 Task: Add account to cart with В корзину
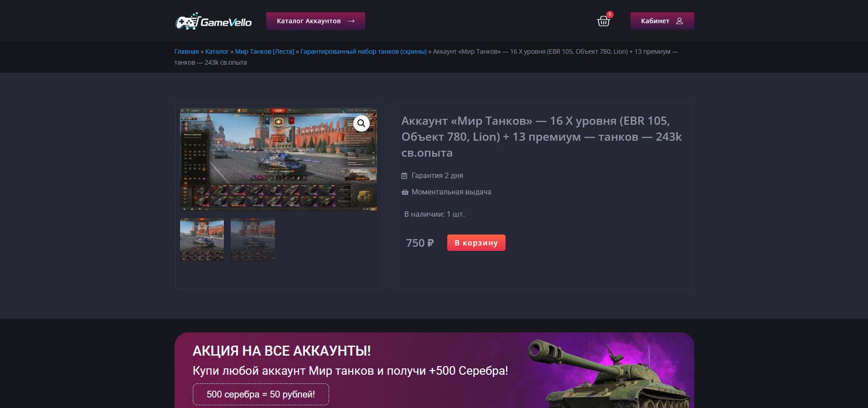(476, 243)
